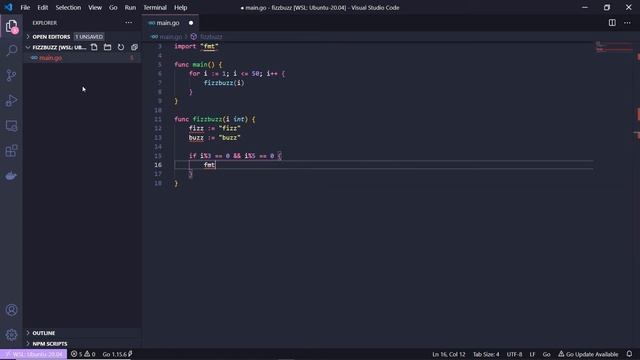The image size is (640, 360).
Task: Click the buzz := "buzz" line
Action: pos(215,138)
